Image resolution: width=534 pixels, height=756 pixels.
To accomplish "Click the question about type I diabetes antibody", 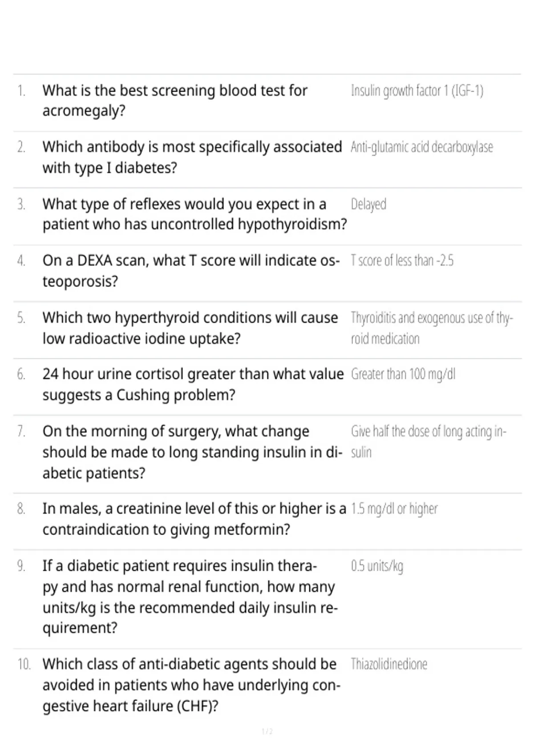I will pyautogui.click(x=192, y=157).
